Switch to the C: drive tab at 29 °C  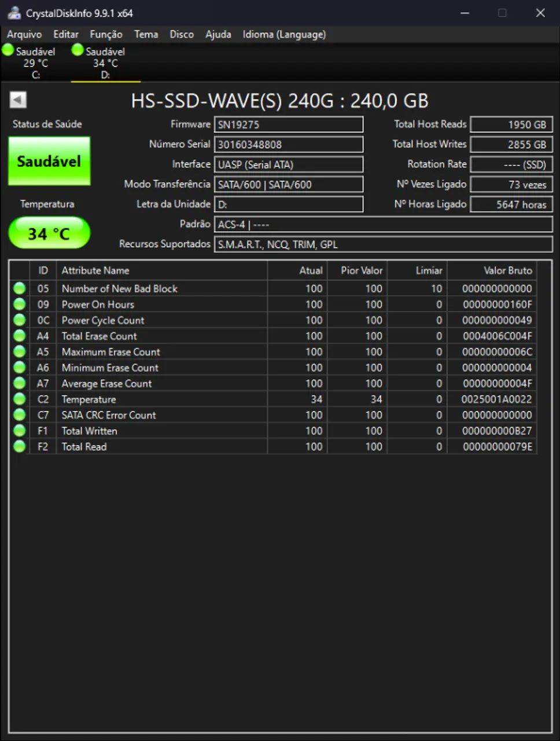point(36,63)
